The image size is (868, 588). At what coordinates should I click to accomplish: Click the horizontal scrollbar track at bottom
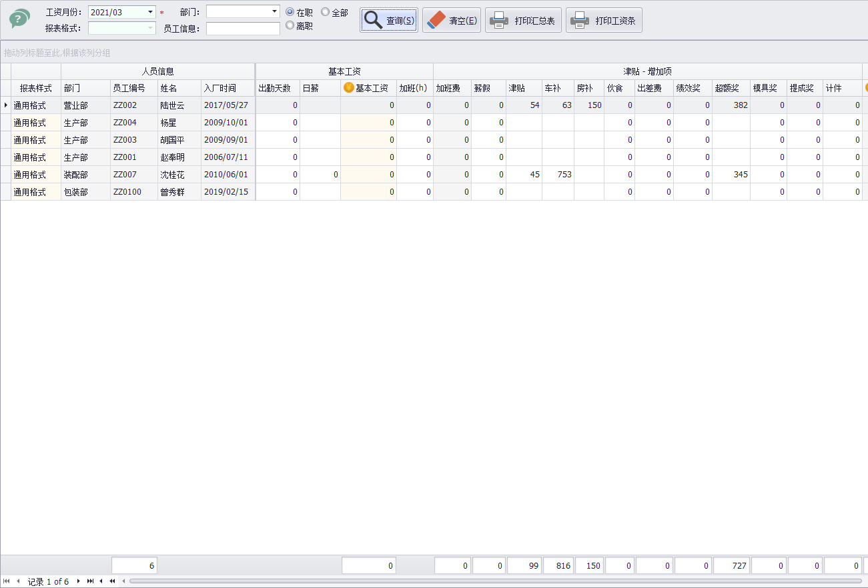494,581
